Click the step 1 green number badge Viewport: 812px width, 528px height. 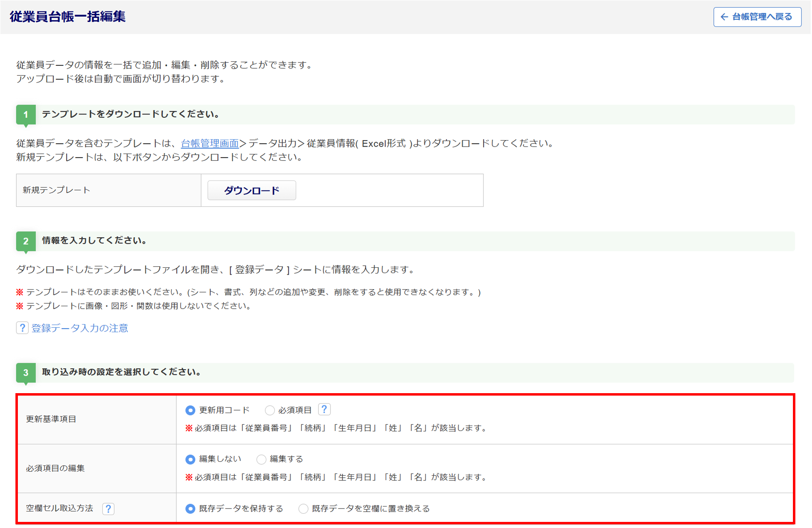[x=26, y=115]
